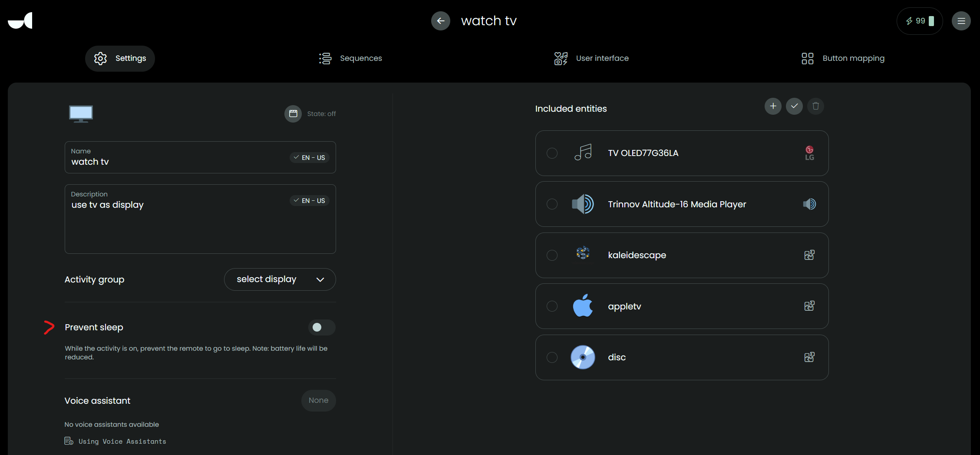Open the Activity group select display dropdown
The width and height of the screenshot is (980, 455).
280,279
